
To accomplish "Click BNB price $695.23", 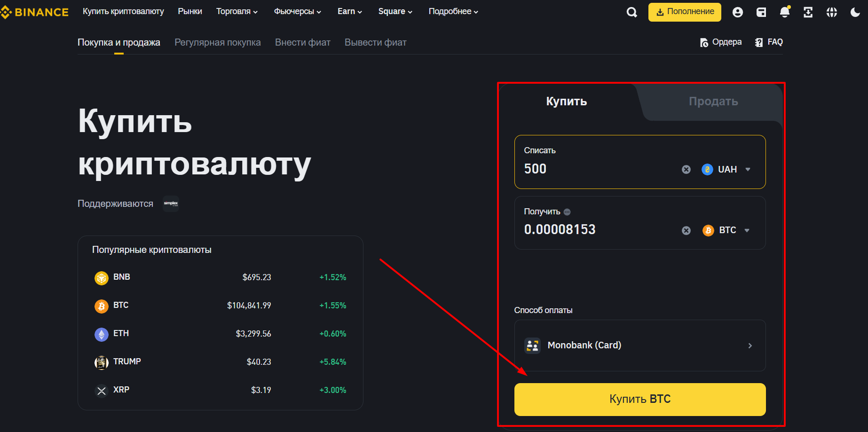I will (257, 277).
